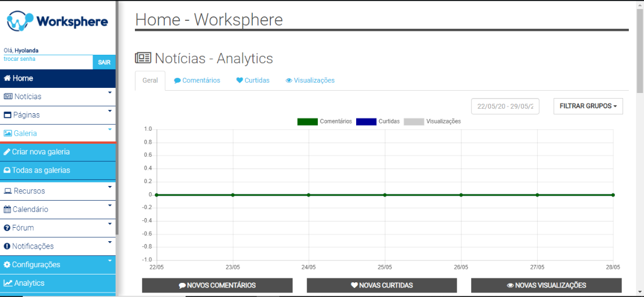644x297 pixels.
Task: Click the eye icon on Visualizações tab
Action: coord(289,81)
